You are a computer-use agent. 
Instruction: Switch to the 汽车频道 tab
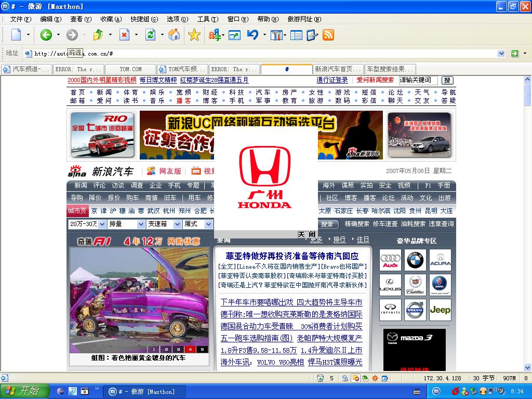point(27,69)
